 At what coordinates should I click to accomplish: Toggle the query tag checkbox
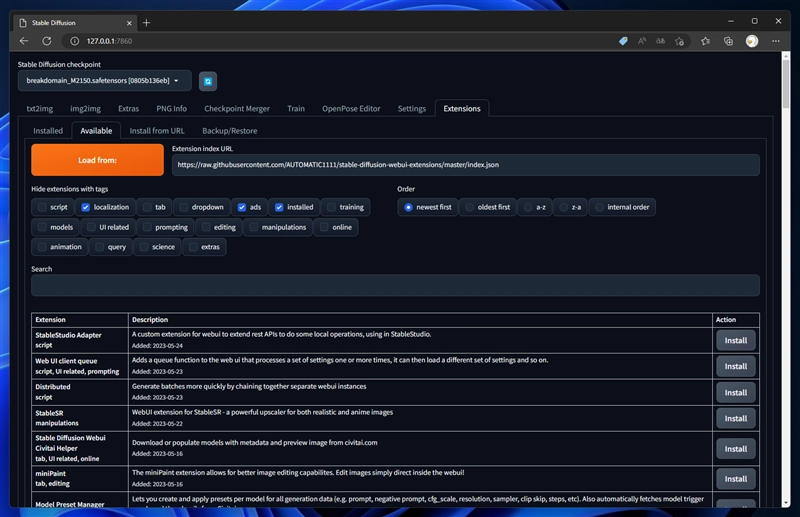tap(99, 247)
